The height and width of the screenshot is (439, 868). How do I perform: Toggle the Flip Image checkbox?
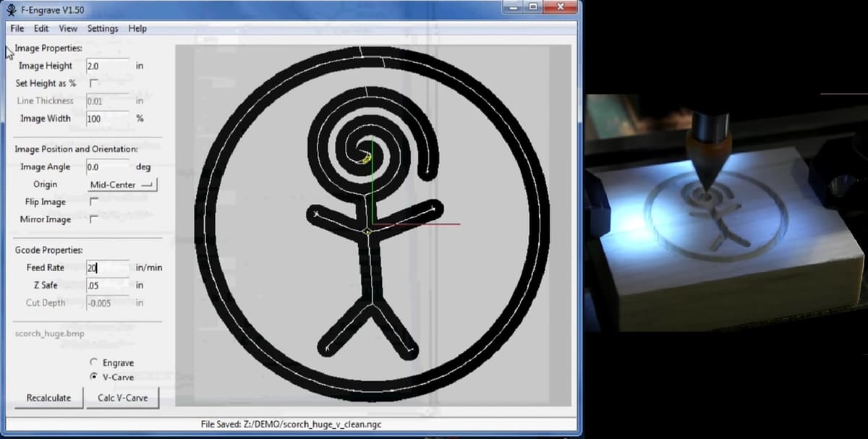click(94, 203)
